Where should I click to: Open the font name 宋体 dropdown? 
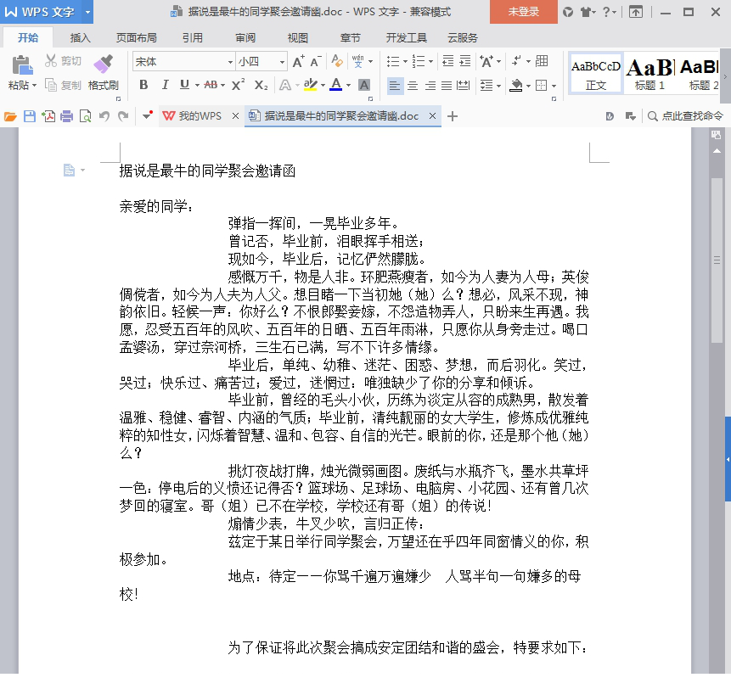click(230, 62)
